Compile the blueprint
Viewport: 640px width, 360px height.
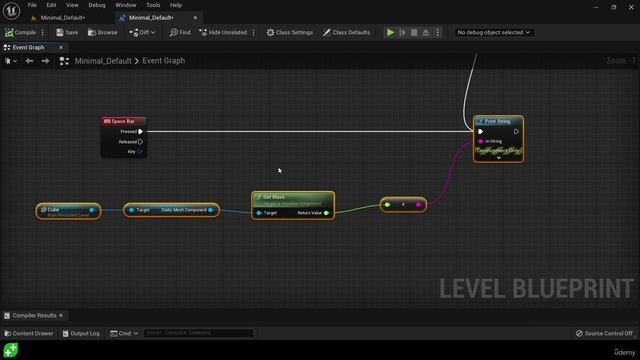(x=20, y=32)
